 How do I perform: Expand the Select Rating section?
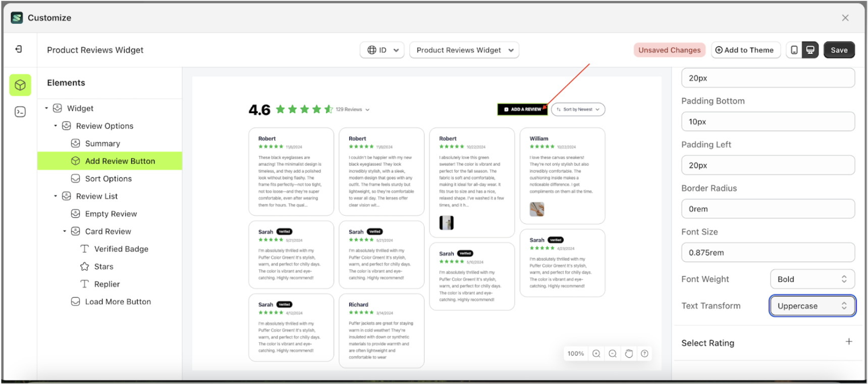849,342
